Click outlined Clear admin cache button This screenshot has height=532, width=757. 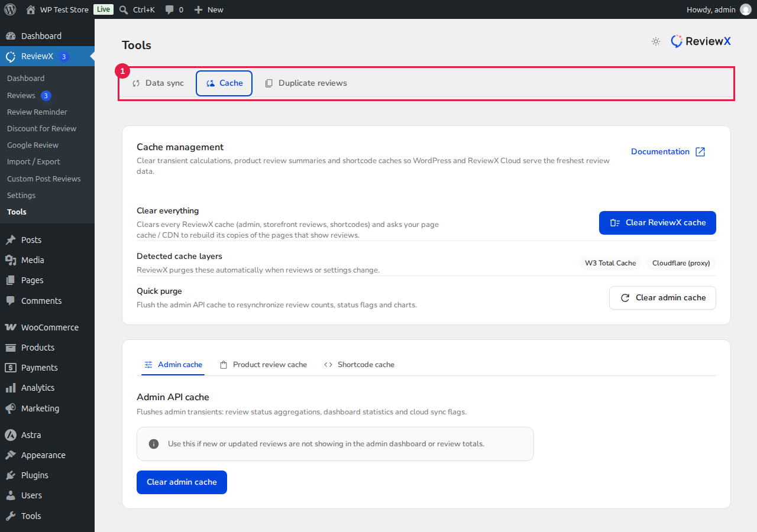[x=662, y=298]
